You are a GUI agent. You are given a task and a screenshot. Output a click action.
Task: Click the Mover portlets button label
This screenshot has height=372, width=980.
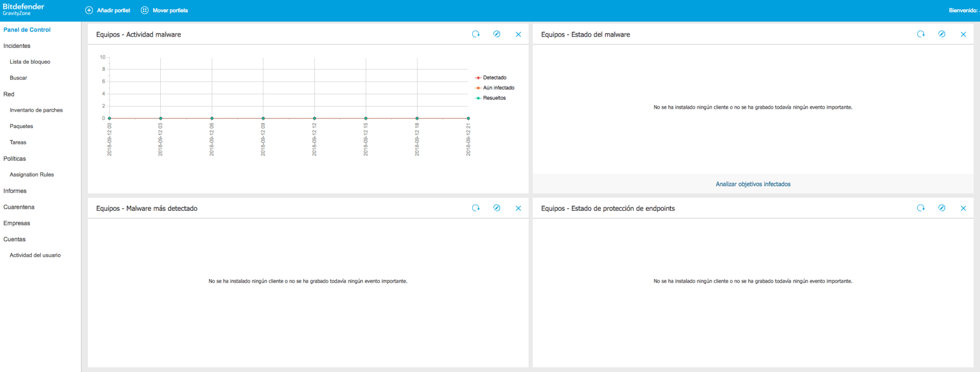click(x=170, y=10)
